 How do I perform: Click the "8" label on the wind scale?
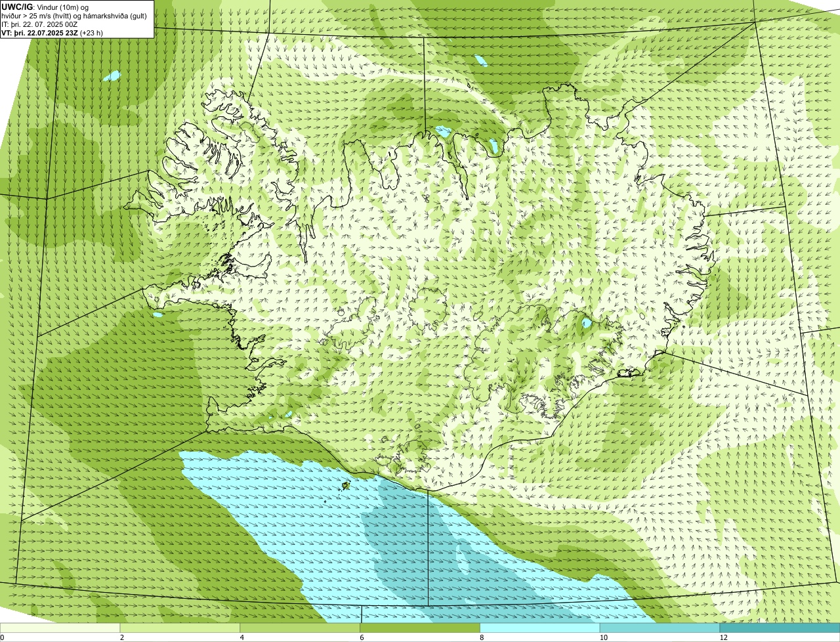coord(482,637)
